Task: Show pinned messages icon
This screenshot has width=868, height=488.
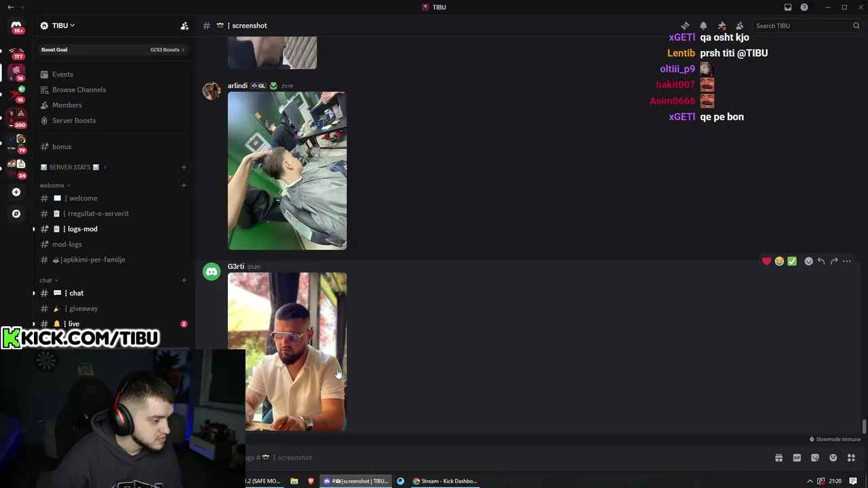Action: (722, 26)
